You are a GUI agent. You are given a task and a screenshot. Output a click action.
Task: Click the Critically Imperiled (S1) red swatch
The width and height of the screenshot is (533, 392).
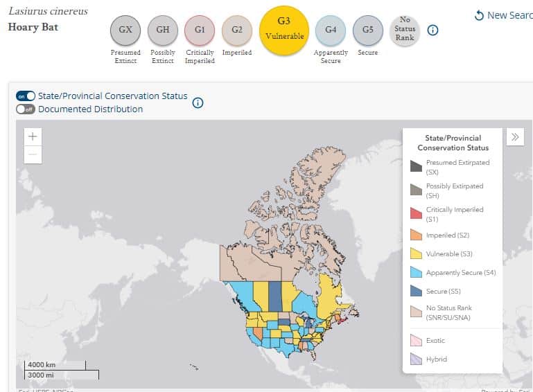point(416,213)
